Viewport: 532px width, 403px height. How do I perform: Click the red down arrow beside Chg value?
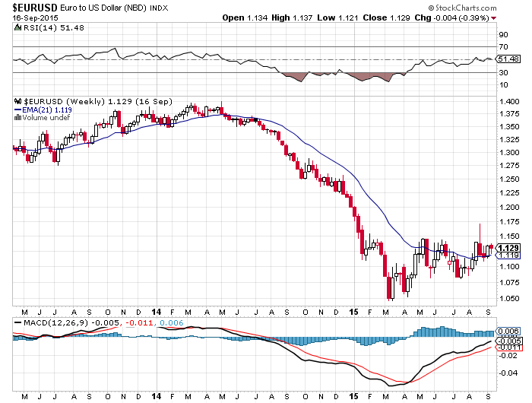coord(515,17)
